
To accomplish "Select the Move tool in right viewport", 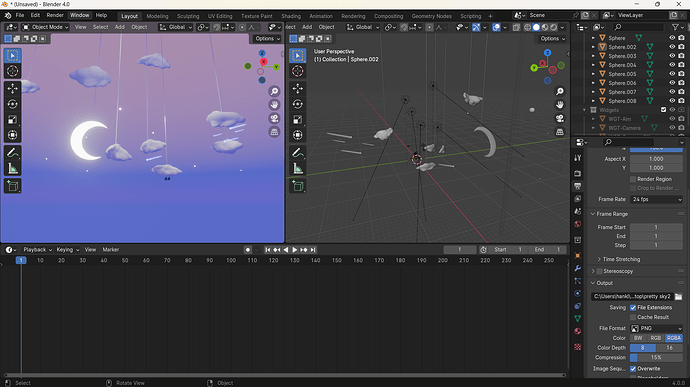I will [x=297, y=88].
